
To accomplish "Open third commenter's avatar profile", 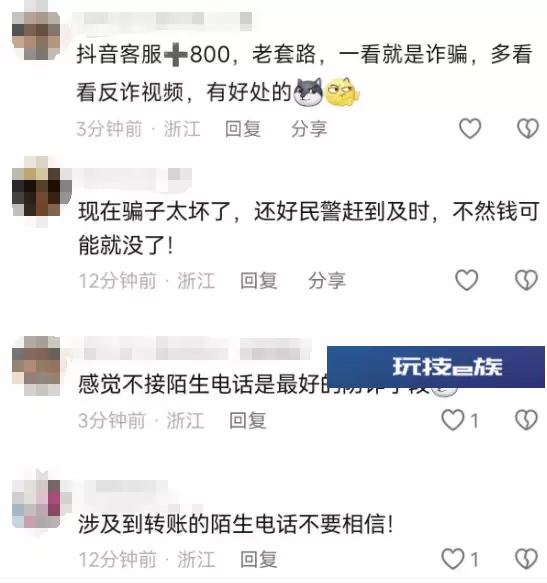I will click(x=36, y=365).
